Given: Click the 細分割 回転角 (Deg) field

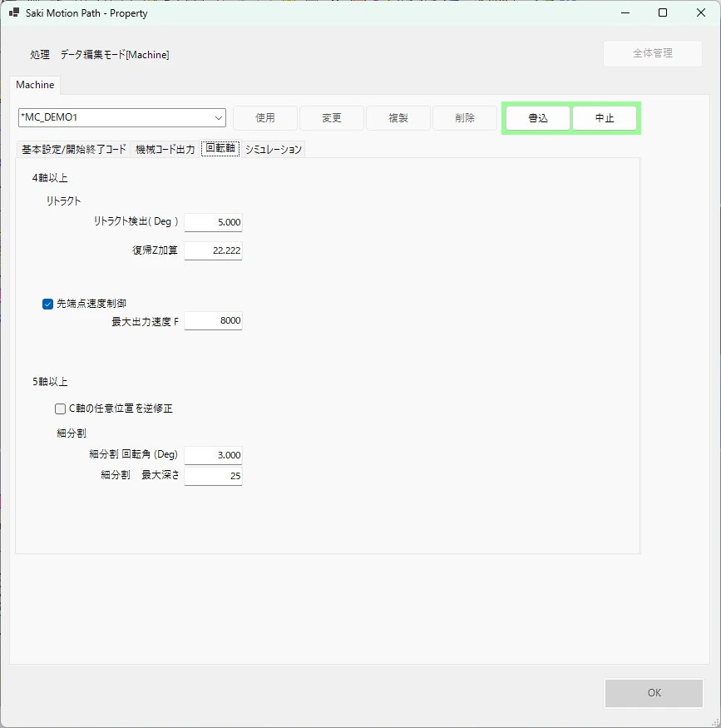Looking at the screenshot, I should point(213,455).
